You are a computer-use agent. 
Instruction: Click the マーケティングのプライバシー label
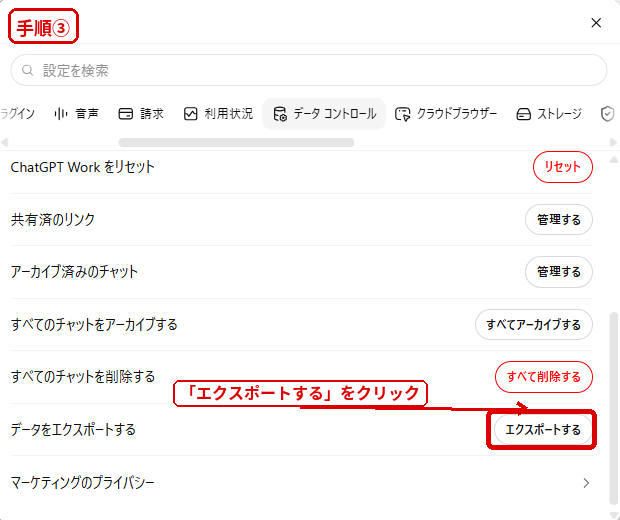(x=83, y=483)
